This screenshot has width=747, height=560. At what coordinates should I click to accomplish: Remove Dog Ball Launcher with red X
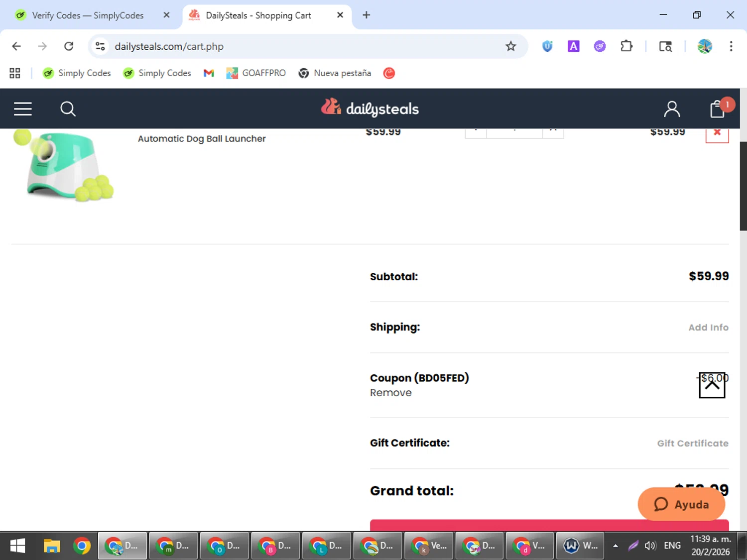click(x=717, y=133)
